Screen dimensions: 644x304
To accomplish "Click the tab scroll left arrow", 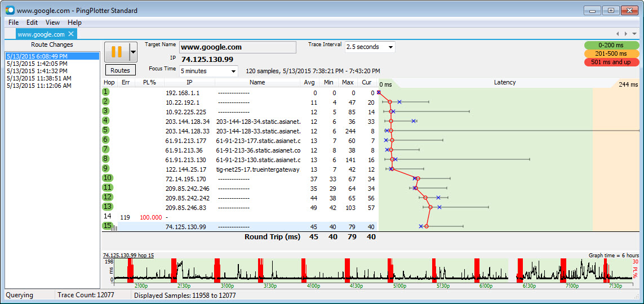I will (x=618, y=34).
